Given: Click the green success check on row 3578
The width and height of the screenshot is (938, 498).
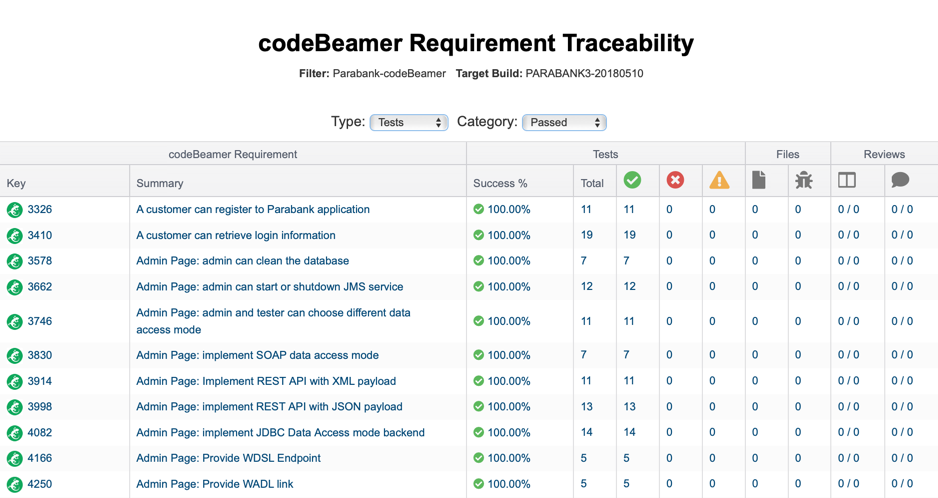Looking at the screenshot, I should 479,260.
